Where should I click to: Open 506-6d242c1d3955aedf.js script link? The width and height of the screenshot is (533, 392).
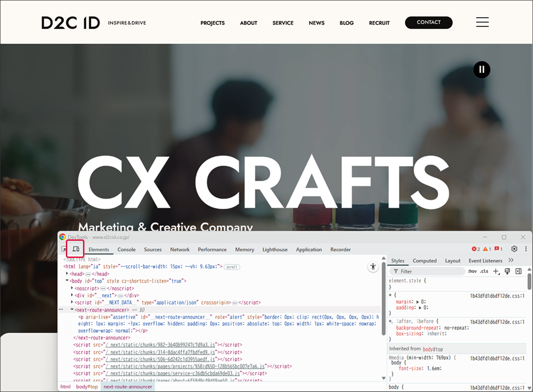160,359
